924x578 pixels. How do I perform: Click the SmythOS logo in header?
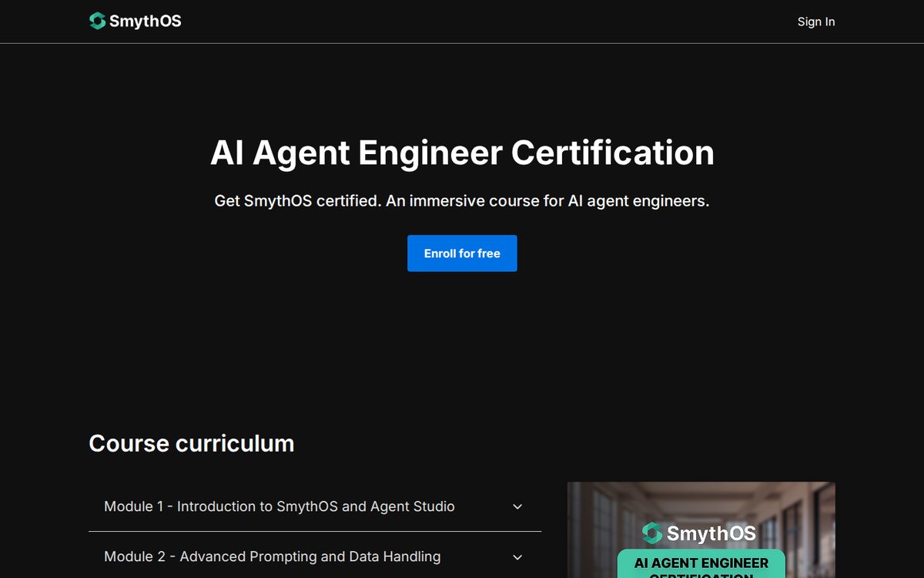point(136,22)
